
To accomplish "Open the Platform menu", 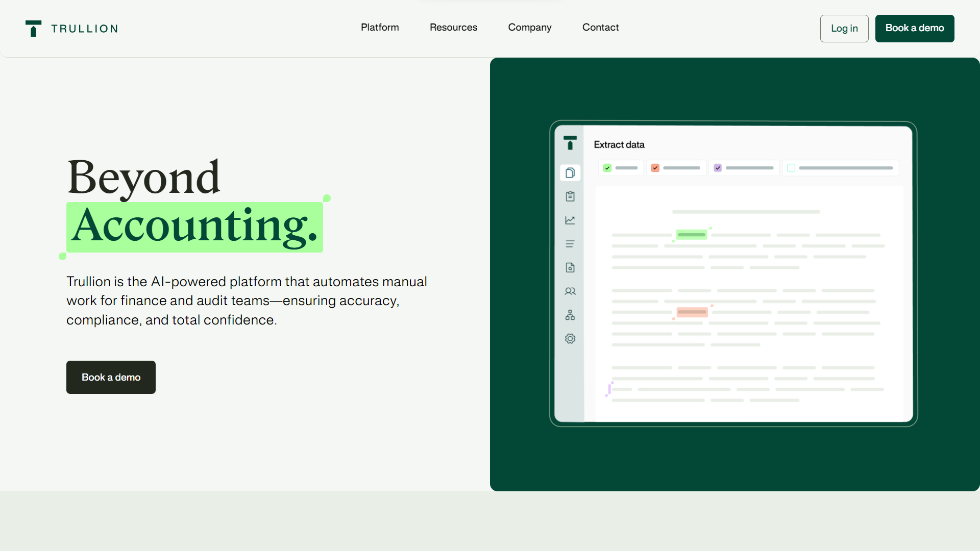I will 380,28.
